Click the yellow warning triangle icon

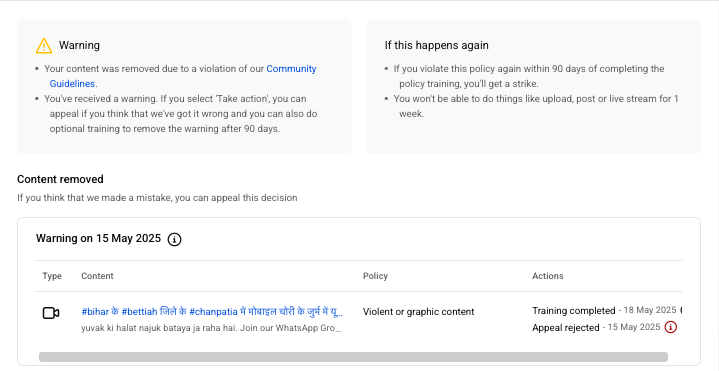pos(44,45)
